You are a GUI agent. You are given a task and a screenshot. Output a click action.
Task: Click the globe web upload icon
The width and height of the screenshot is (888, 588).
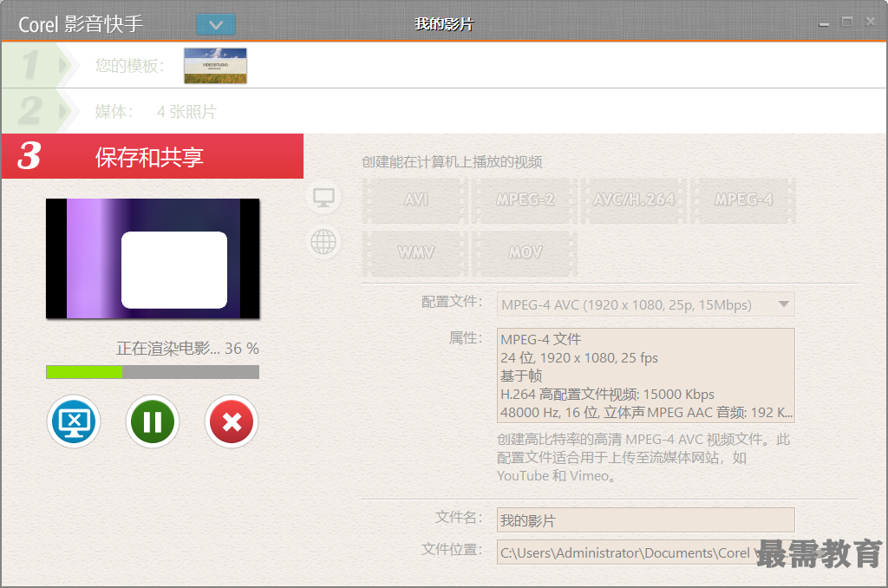(323, 243)
